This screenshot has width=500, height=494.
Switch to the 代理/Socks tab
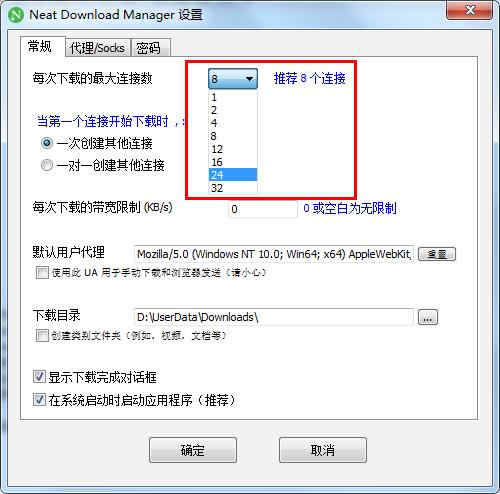98,48
